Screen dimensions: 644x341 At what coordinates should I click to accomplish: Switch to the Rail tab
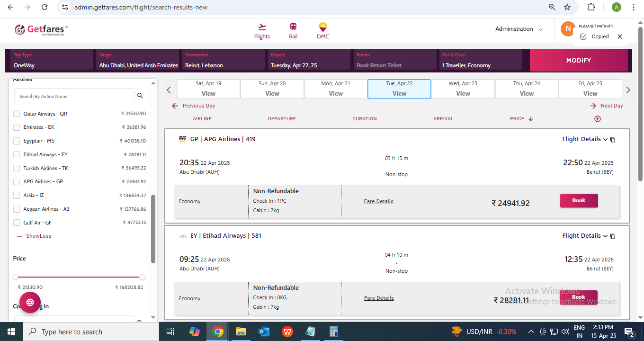pos(293,31)
